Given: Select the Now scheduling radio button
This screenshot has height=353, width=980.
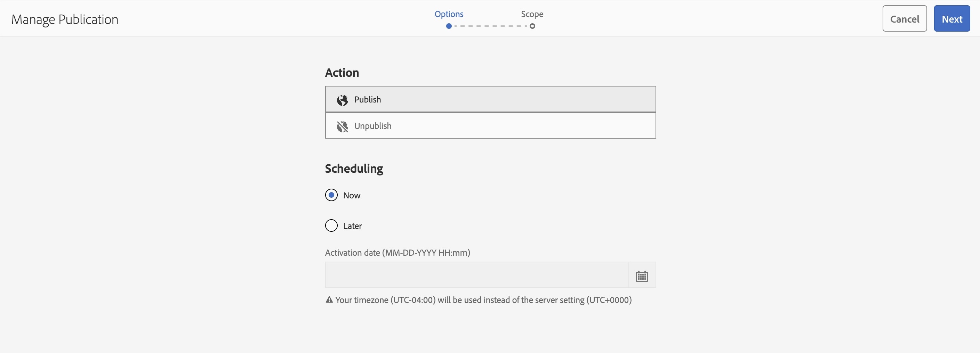Looking at the screenshot, I should pos(331,195).
